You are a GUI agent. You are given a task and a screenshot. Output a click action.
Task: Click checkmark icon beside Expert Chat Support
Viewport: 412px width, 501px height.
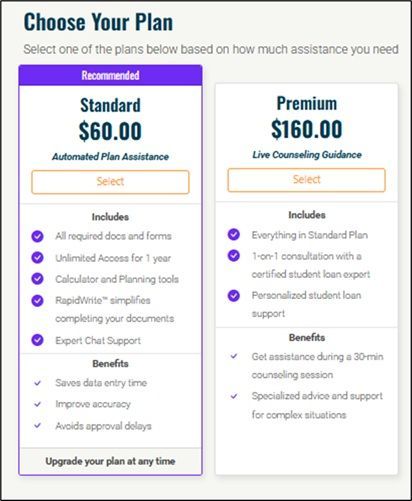pyautogui.click(x=37, y=340)
